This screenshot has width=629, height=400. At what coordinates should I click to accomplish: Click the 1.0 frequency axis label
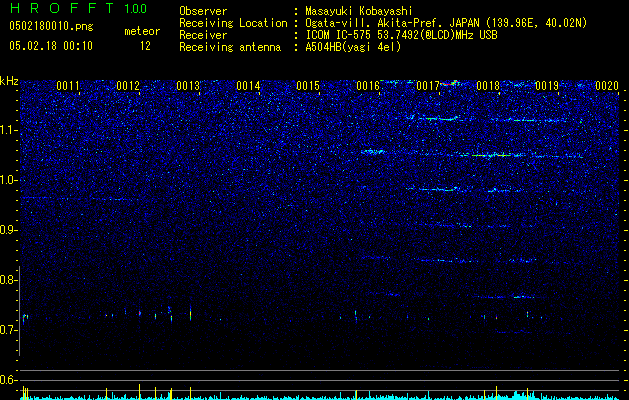[9, 180]
